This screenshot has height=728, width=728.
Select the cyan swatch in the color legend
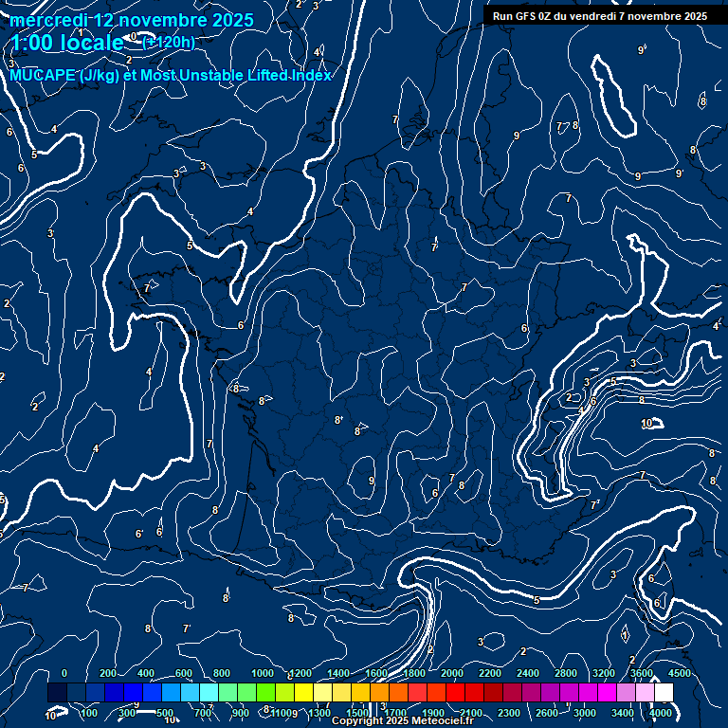(209, 693)
